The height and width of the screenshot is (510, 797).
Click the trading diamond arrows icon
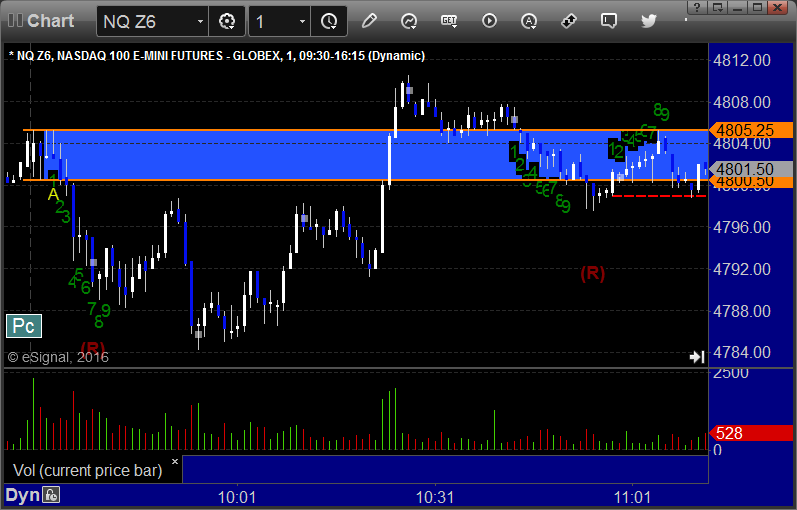tap(569, 21)
